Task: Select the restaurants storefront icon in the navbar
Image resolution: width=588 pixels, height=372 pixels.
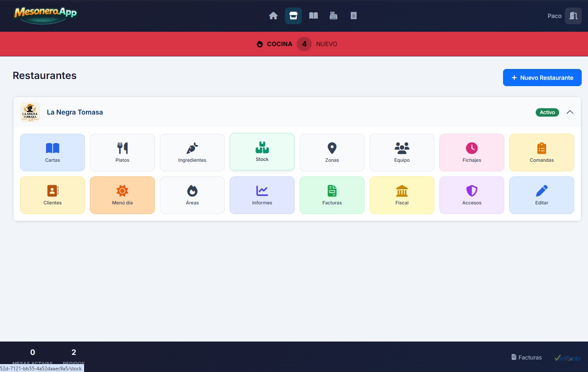Action: (293, 15)
